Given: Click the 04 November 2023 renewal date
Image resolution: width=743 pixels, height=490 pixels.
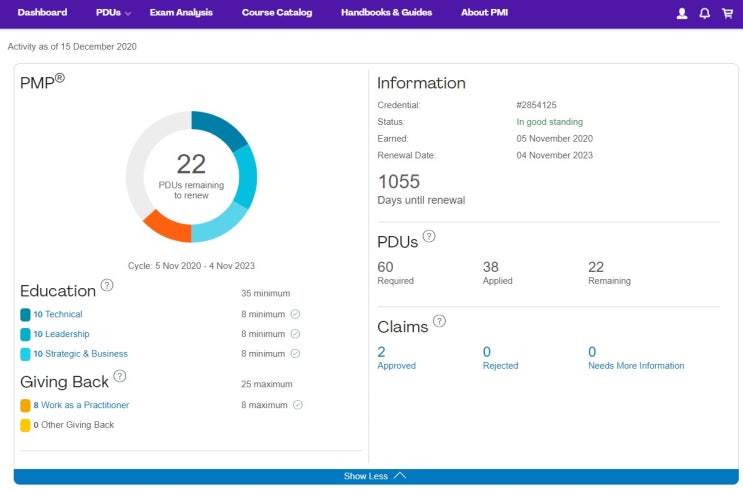Looking at the screenshot, I should click(554, 155).
